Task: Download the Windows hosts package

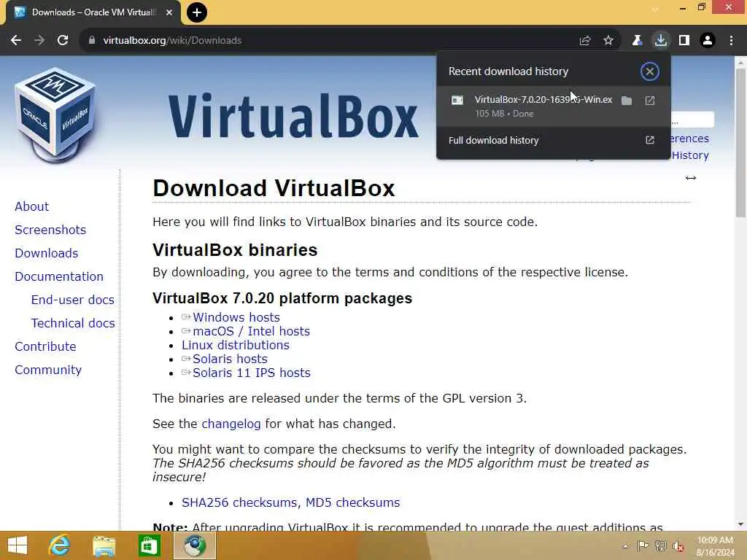Action: [236, 318]
